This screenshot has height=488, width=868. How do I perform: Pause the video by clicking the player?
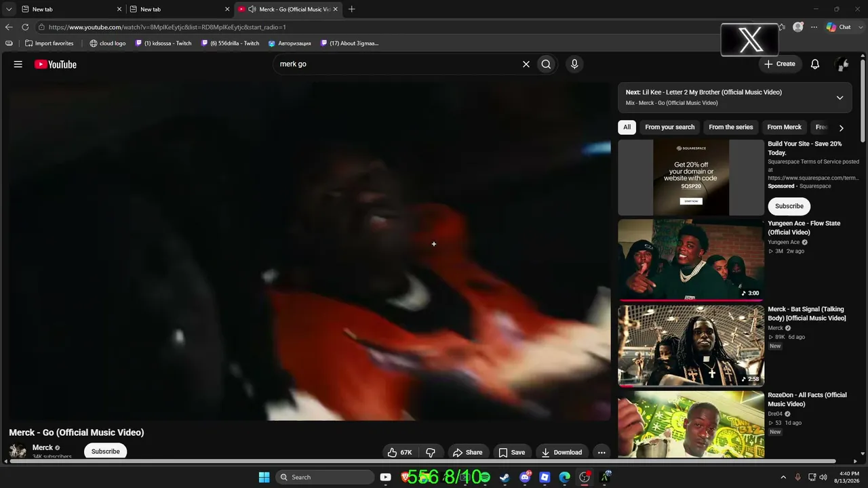click(x=309, y=251)
